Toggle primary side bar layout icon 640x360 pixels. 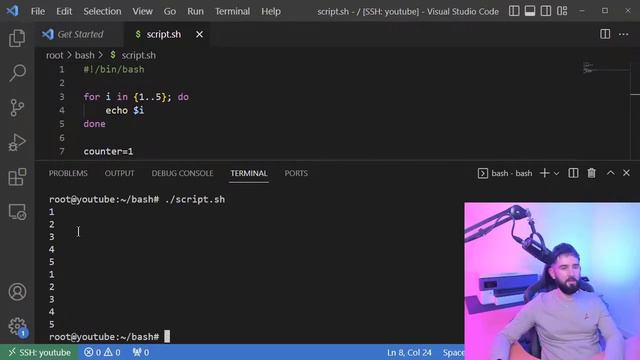point(514,11)
